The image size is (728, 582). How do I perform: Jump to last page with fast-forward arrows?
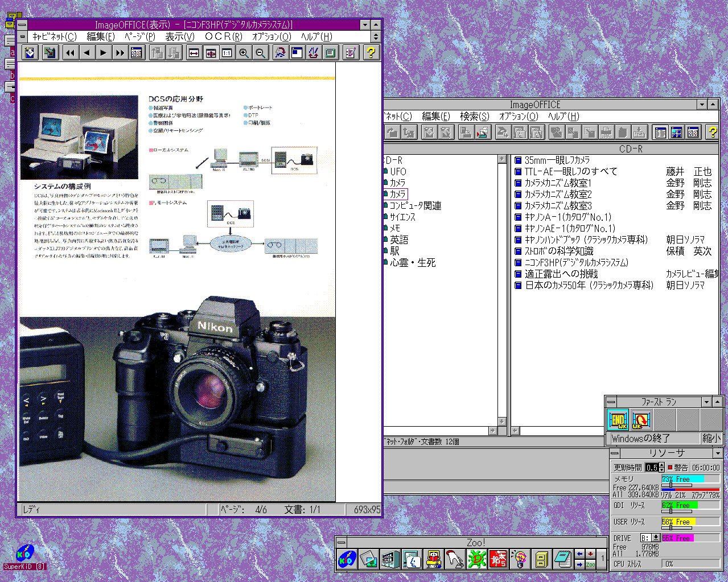coord(120,53)
